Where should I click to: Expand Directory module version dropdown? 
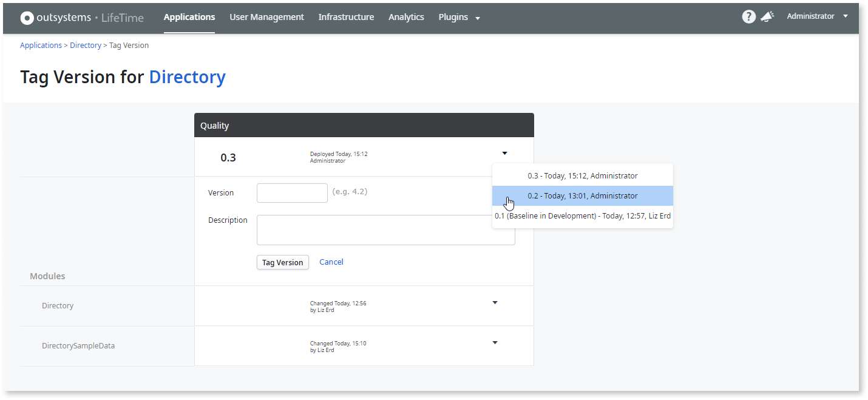coord(495,302)
